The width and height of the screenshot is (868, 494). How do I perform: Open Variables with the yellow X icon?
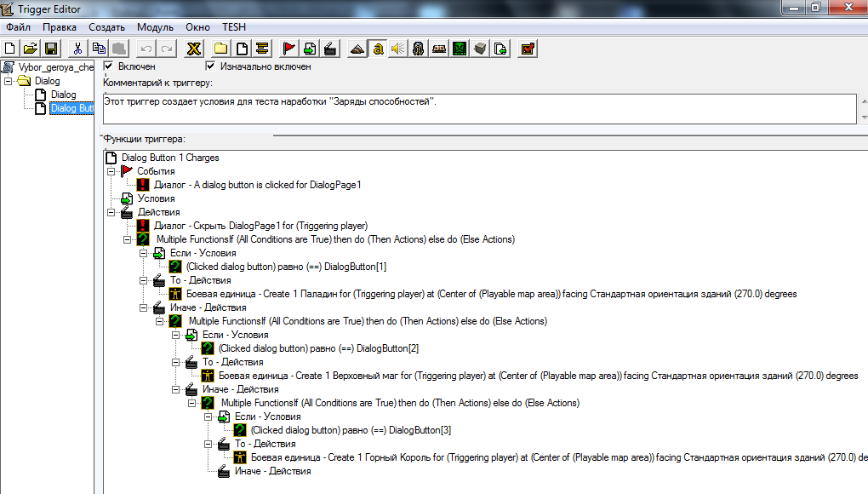(x=194, y=49)
